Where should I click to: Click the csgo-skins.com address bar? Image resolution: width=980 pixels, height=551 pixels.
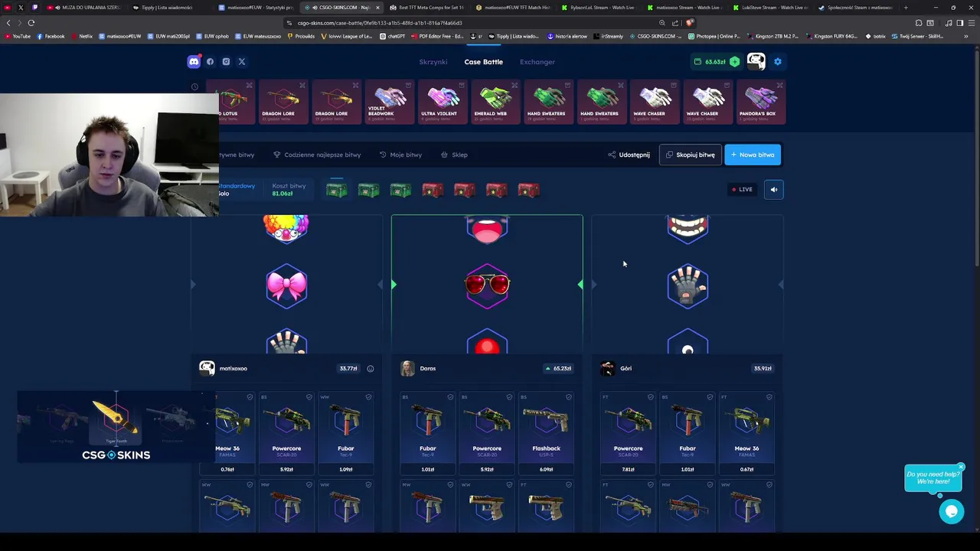tap(471, 23)
